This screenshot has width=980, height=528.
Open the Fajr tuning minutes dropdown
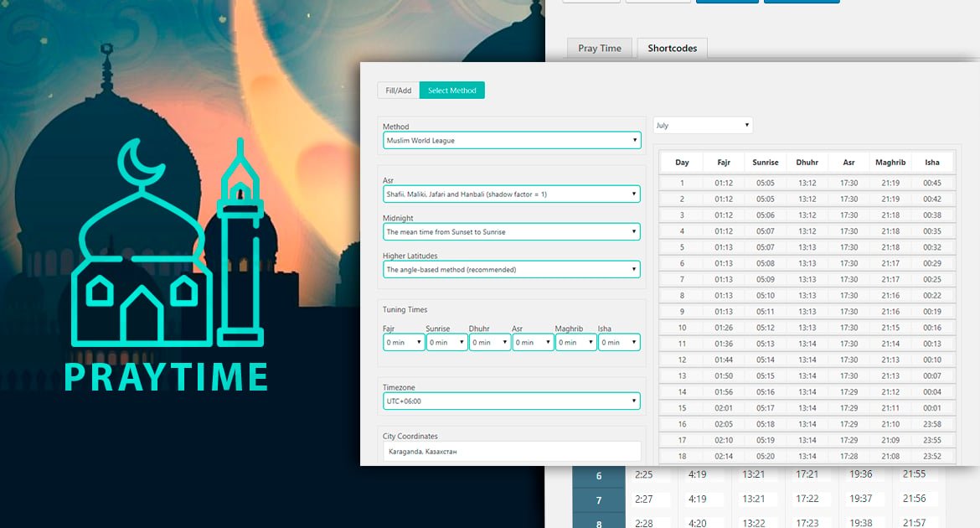(404, 343)
